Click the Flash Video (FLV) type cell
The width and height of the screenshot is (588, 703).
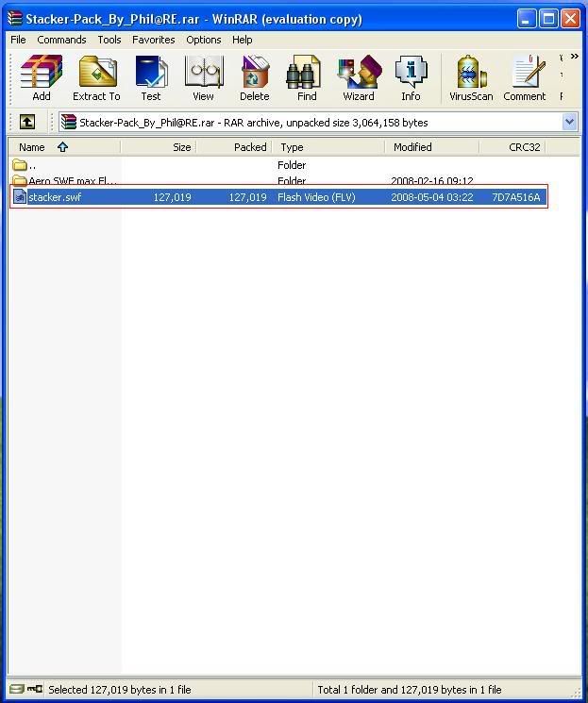coord(316,197)
